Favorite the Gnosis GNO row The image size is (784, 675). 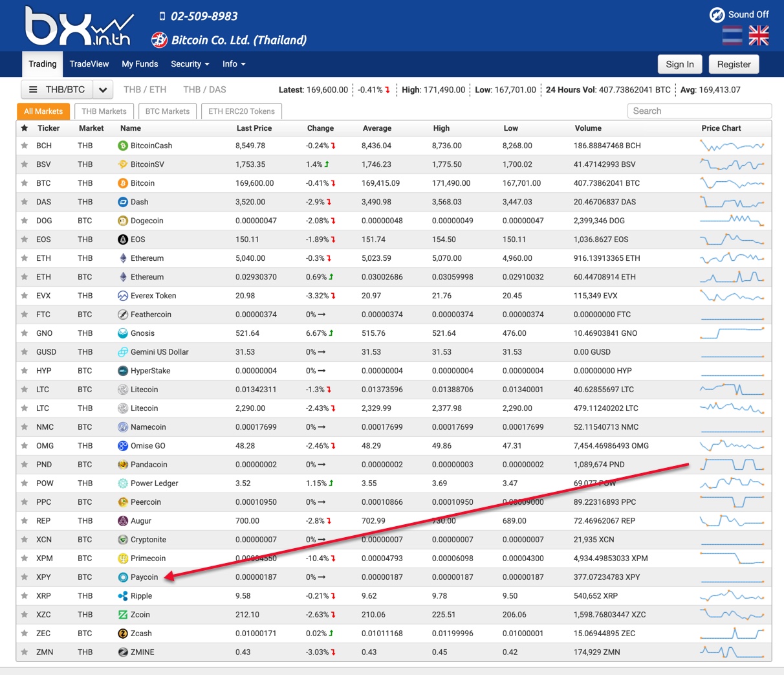(25, 333)
